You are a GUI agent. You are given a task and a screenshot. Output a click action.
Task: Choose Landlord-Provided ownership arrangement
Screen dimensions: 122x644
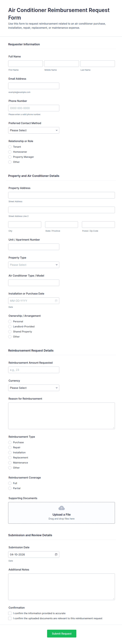(10, 327)
